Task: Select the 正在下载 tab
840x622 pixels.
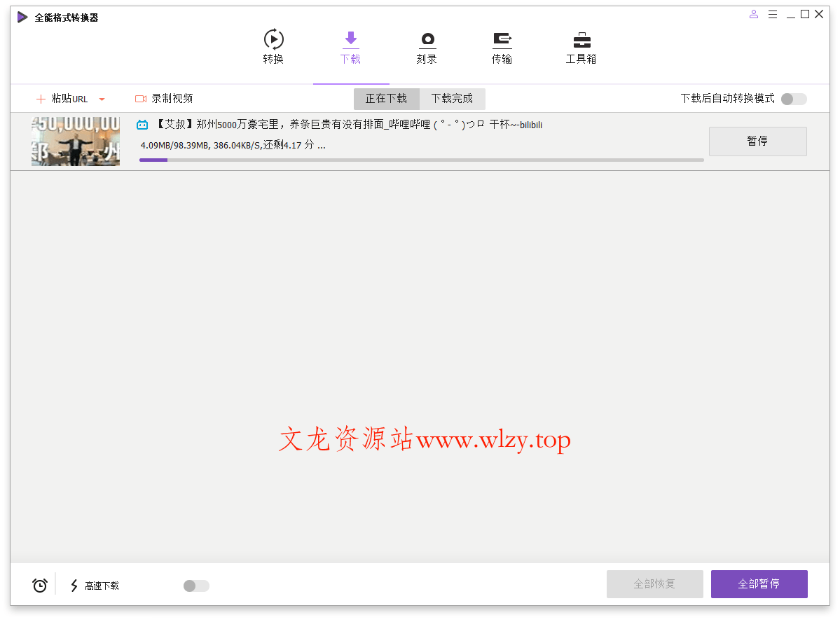Action: point(386,98)
